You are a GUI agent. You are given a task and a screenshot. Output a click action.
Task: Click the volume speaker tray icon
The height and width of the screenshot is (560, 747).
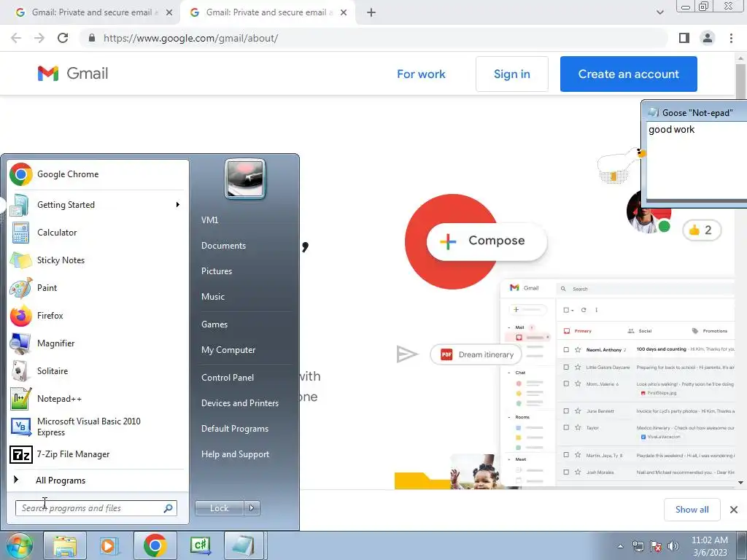tap(673, 546)
